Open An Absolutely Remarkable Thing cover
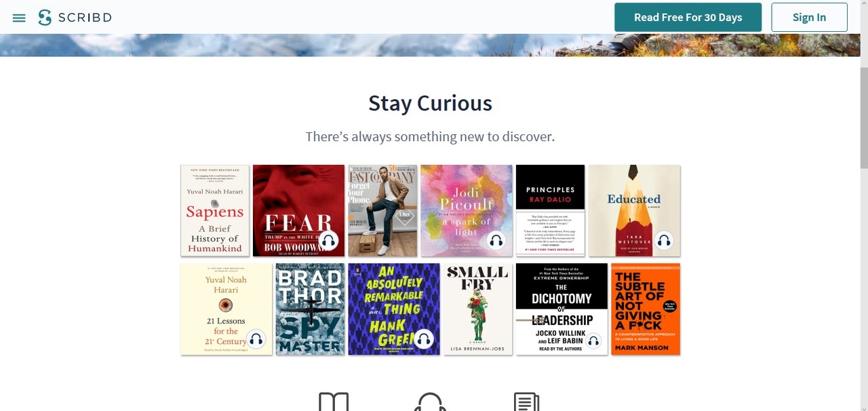Viewport: 868px width, 411px height. 394,309
